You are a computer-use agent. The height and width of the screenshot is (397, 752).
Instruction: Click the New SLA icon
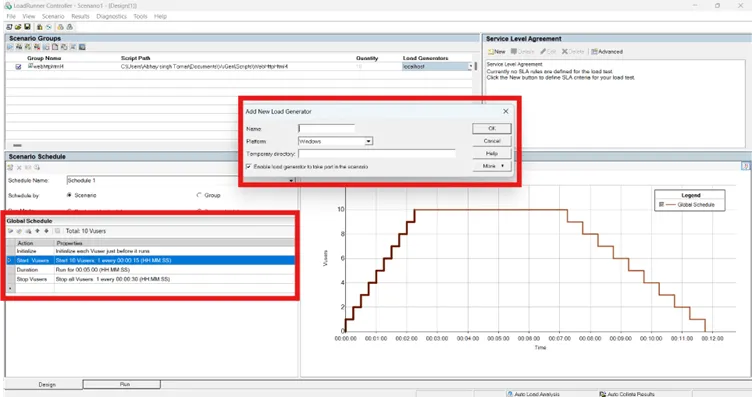tap(497, 51)
